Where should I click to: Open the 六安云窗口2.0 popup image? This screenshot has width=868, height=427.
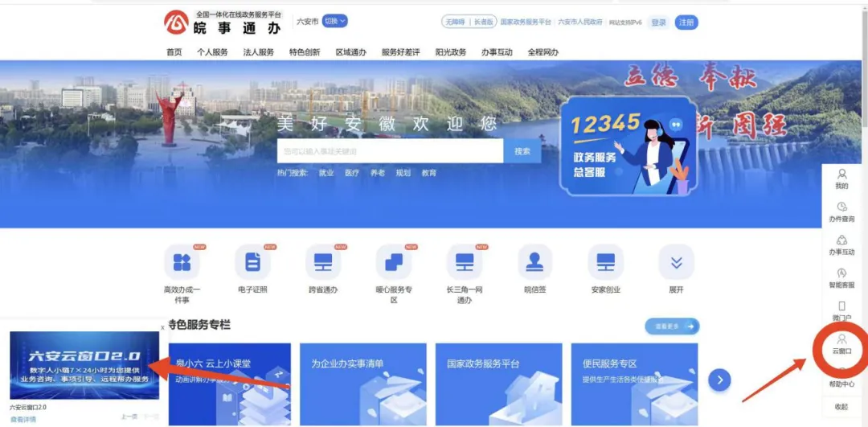pyautogui.click(x=84, y=366)
